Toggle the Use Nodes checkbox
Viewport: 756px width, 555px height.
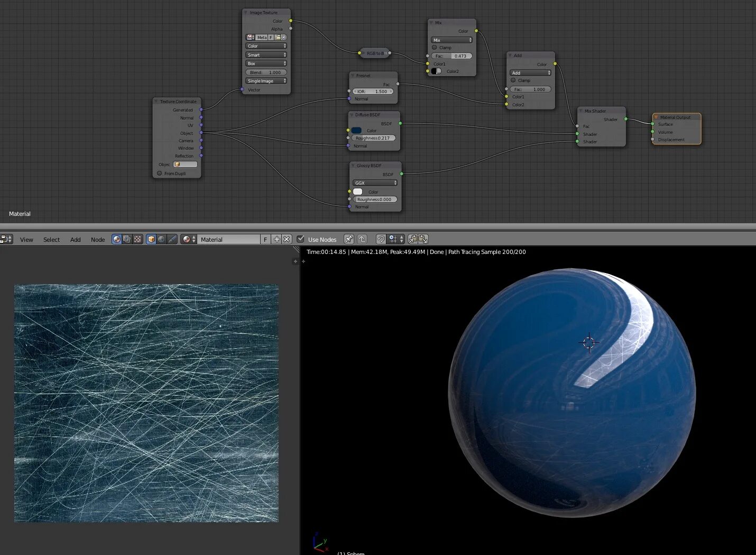click(x=301, y=239)
